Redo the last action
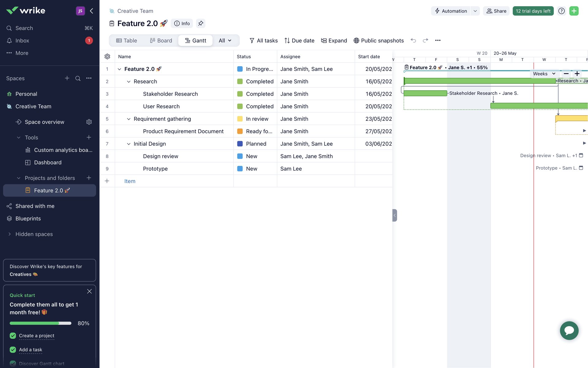This screenshot has height=368, width=588. click(425, 40)
